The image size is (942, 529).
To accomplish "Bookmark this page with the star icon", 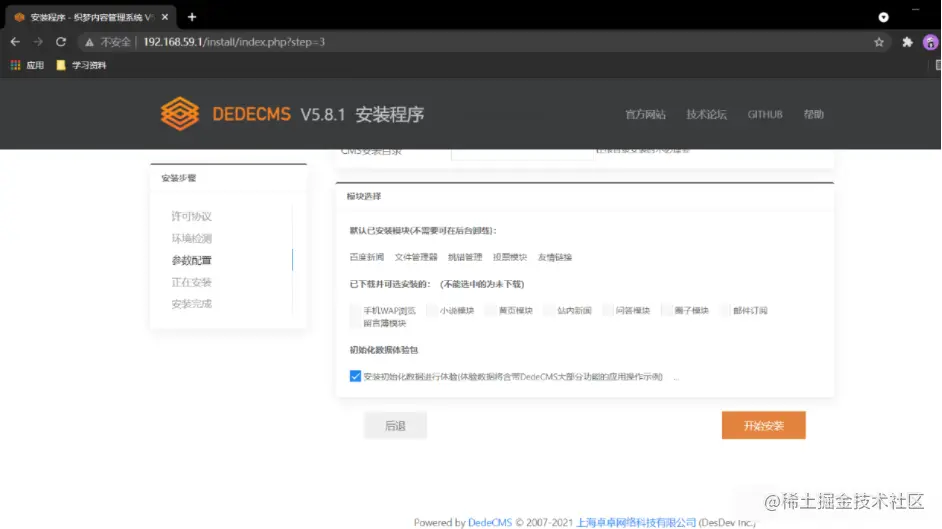I will (x=879, y=42).
